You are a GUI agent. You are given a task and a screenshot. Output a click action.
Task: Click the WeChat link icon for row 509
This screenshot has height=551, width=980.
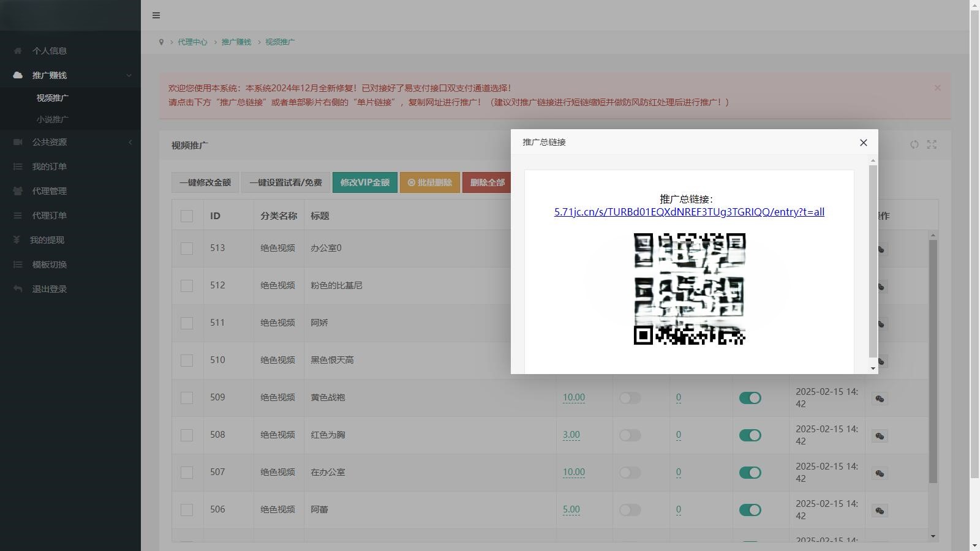880,399
